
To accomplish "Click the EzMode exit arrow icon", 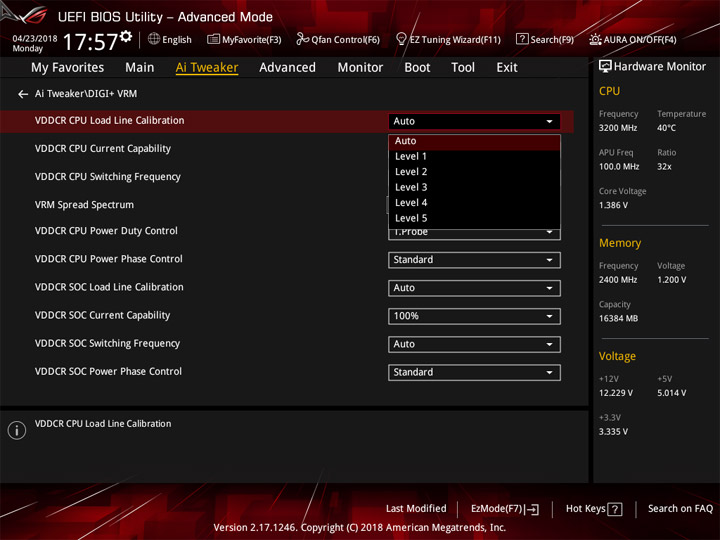I will [x=532, y=509].
